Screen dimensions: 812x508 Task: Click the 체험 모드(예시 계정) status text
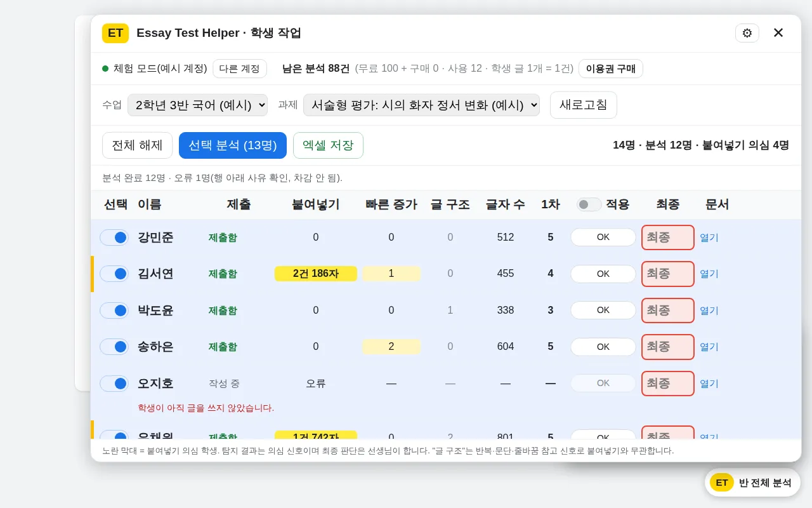click(x=160, y=69)
